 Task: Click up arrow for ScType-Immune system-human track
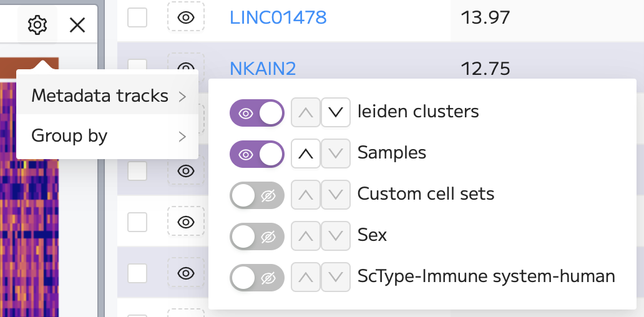click(x=306, y=277)
